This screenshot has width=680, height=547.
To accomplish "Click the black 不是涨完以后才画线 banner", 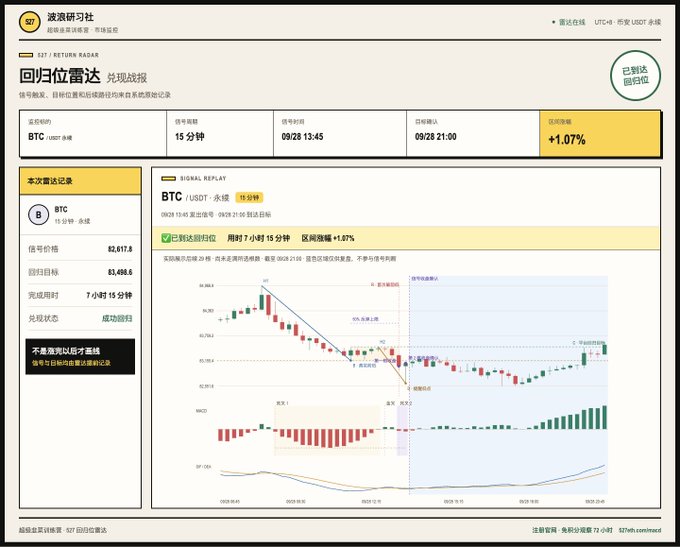I will click(80, 356).
